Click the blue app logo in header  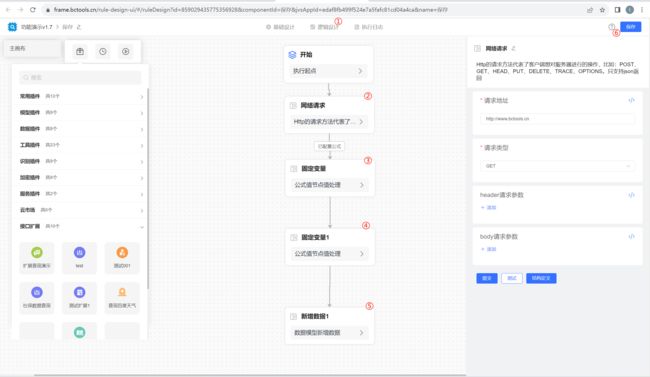click(x=12, y=27)
